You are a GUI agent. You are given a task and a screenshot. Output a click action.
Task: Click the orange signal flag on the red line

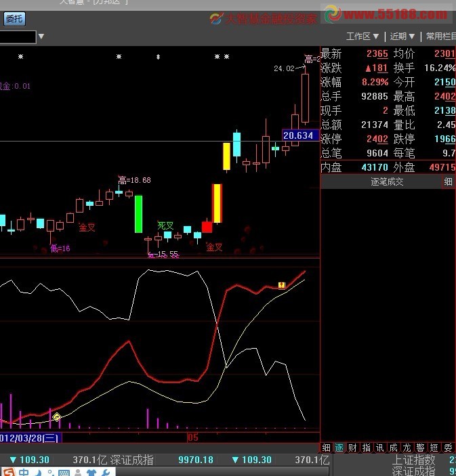[282, 286]
